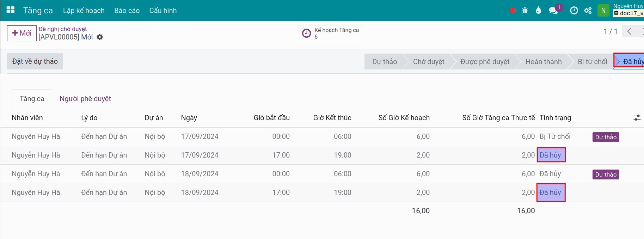644x239 pixels.
Task: Click the gears settings icon in navbar
Action: coord(588,11)
